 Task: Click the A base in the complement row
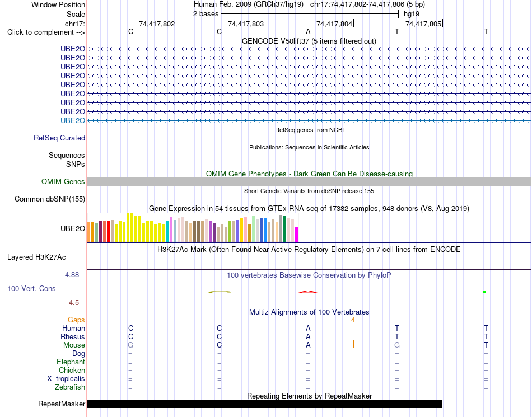point(308,31)
